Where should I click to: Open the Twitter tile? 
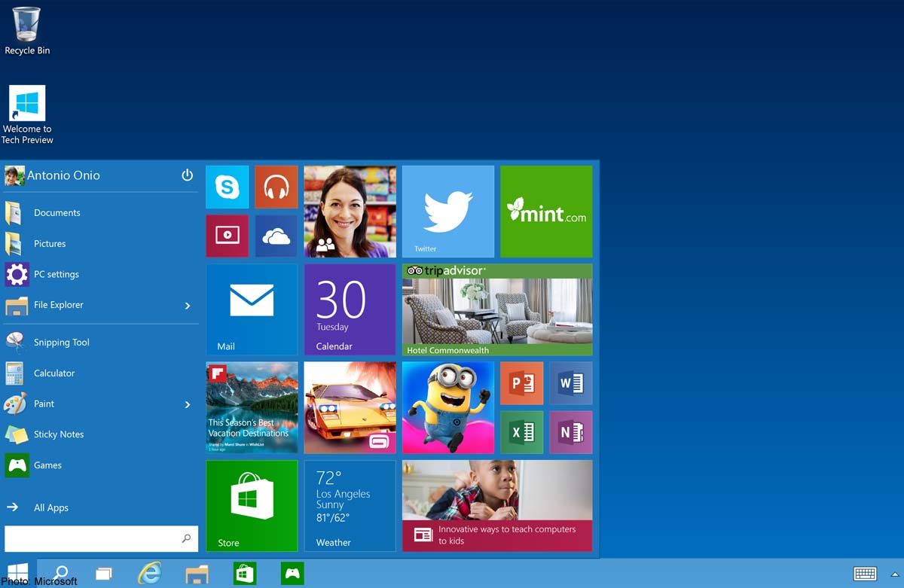(448, 212)
